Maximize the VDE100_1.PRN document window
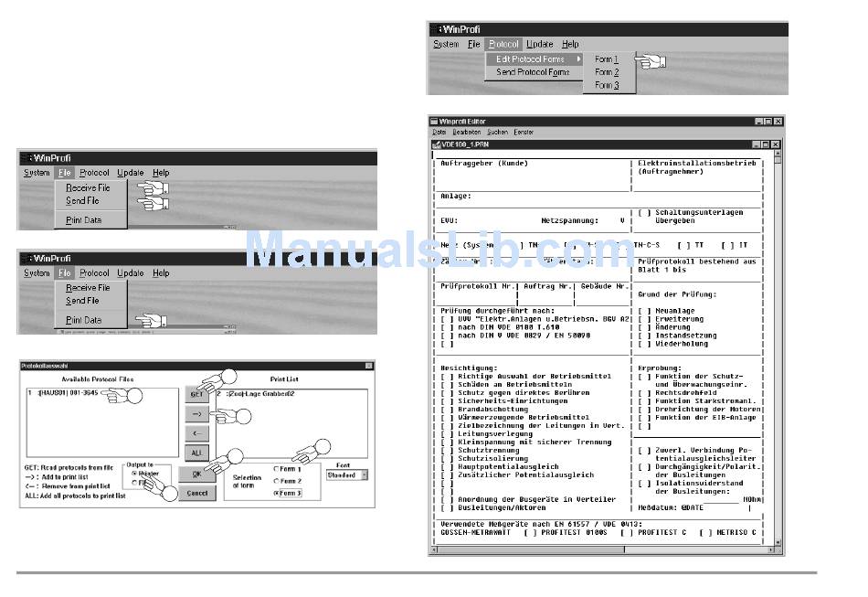The height and width of the screenshot is (597, 868). tap(765, 144)
